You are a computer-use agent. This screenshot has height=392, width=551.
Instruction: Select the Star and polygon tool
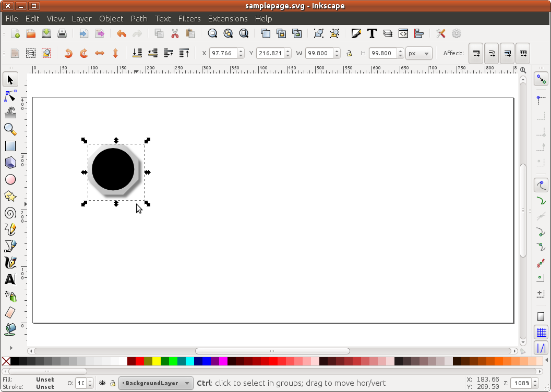pos(10,196)
